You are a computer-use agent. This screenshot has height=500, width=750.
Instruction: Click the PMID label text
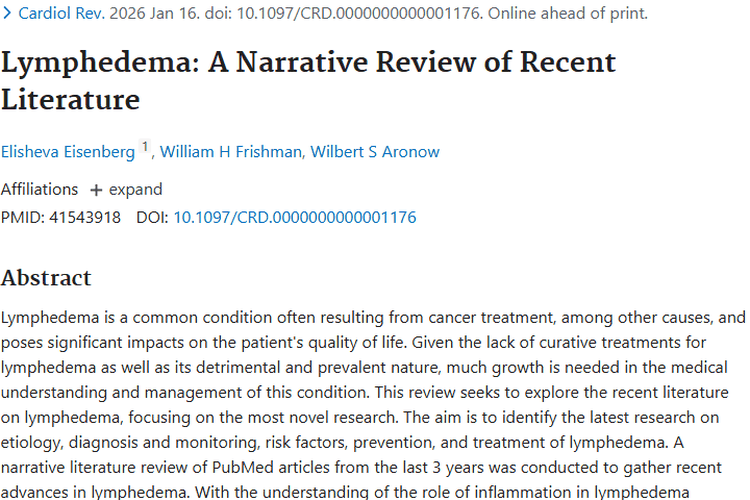[21, 217]
